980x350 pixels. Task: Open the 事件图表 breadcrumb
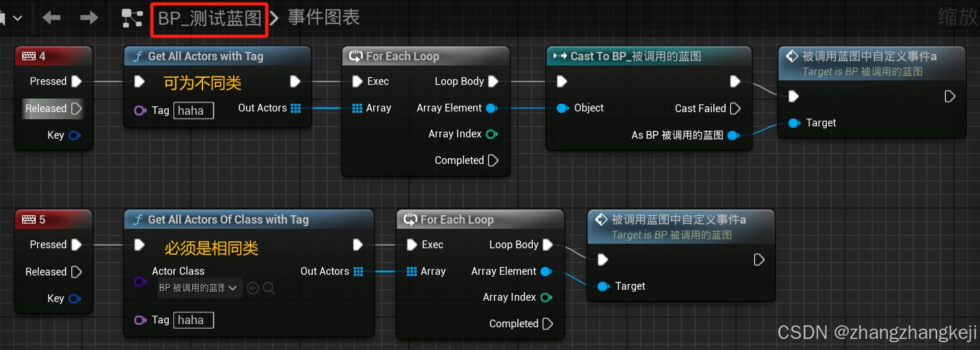click(324, 17)
